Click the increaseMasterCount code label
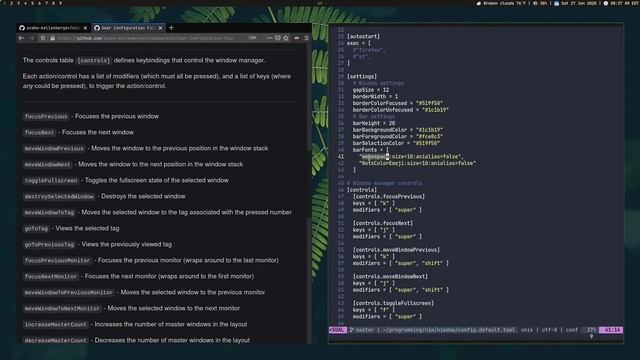The width and height of the screenshot is (640, 360). click(x=56, y=324)
